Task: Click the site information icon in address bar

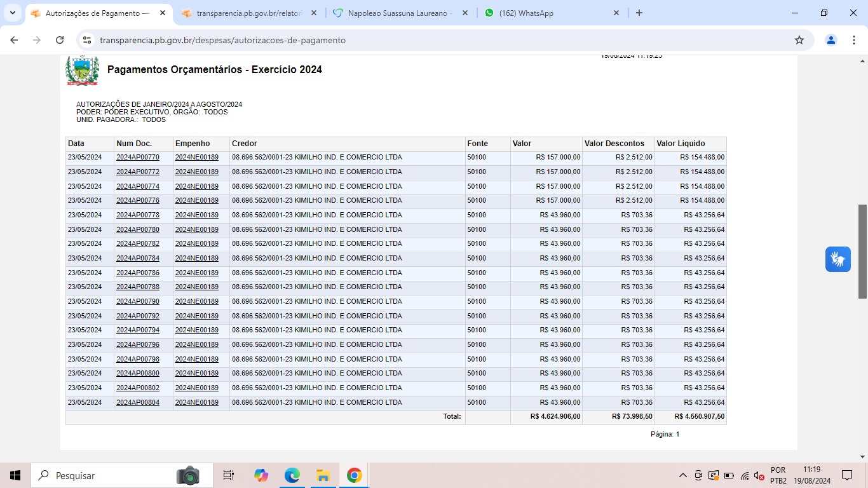Action: pyautogui.click(x=87, y=40)
